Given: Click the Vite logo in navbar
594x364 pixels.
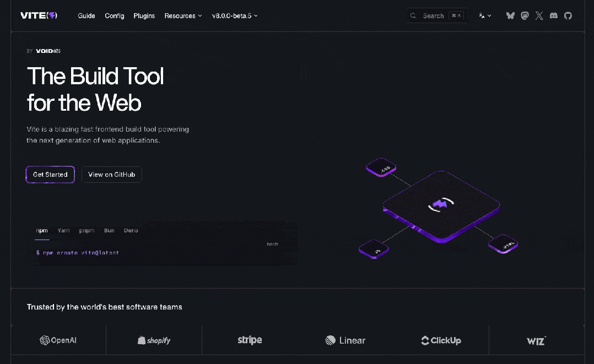Looking at the screenshot, I should (x=39, y=15).
